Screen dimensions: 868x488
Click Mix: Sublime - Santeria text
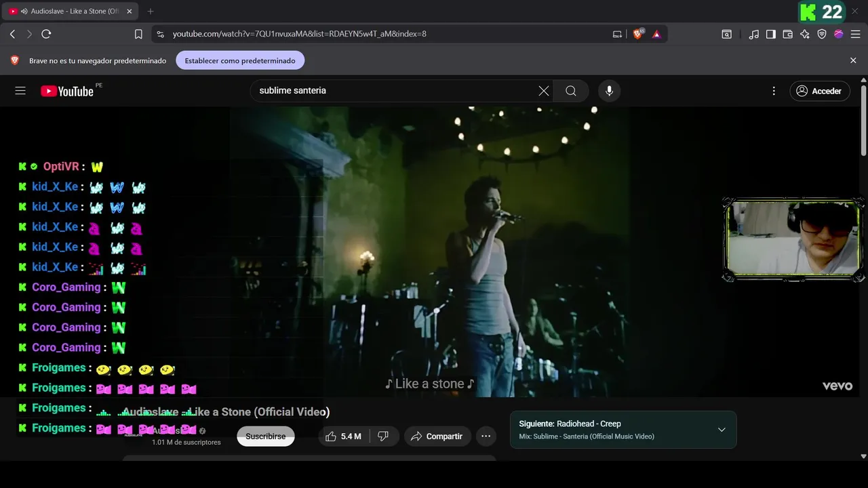pyautogui.click(x=587, y=436)
